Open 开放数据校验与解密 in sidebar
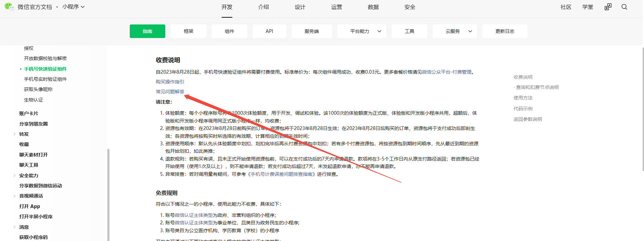644x241 pixels. click(45, 58)
